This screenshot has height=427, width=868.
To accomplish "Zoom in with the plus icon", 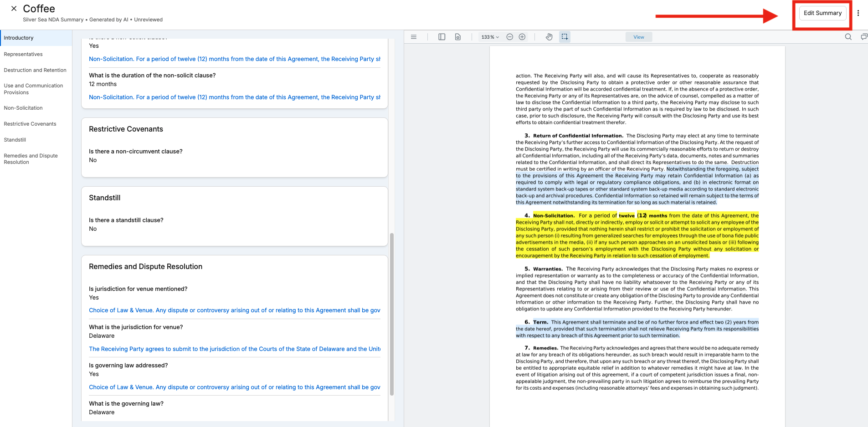I will (x=522, y=37).
